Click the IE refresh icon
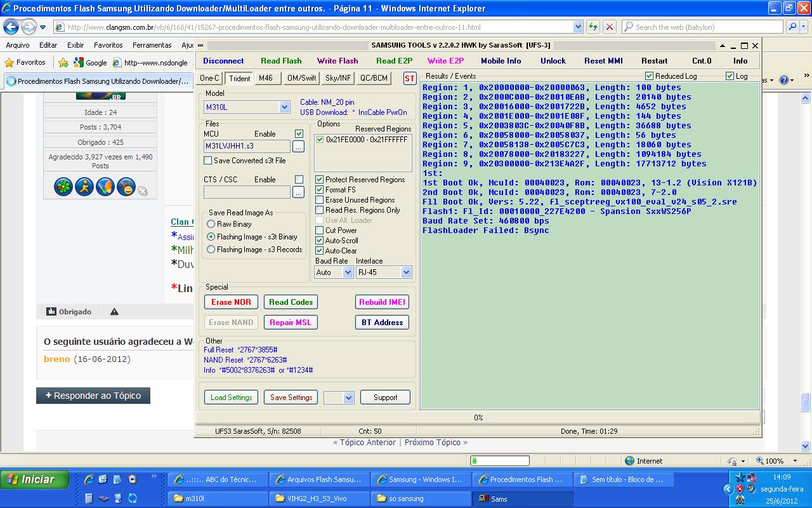812x508 pixels. [x=593, y=27]
